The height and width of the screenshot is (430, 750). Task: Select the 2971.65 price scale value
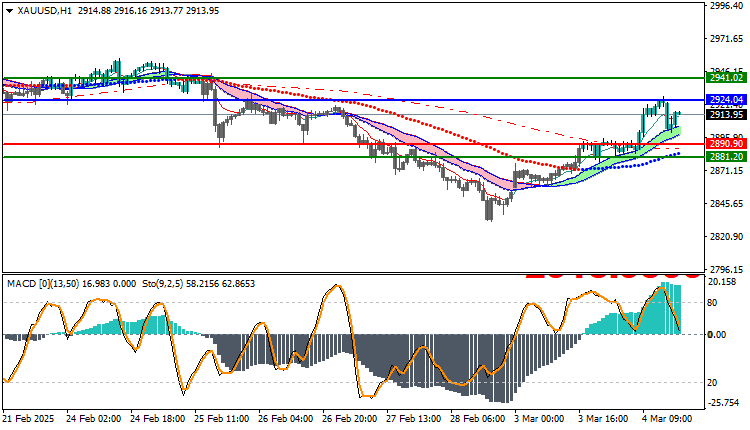pyautogui.click(x=727, y=39)
